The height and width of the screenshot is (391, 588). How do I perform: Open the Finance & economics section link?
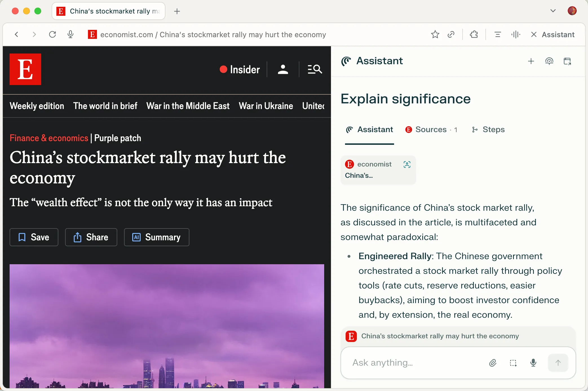tap(49, 138)
